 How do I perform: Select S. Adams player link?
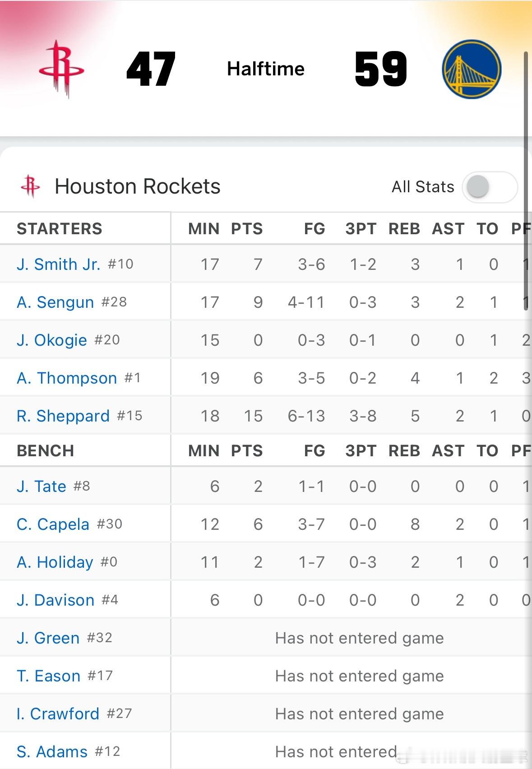(52, 752)
